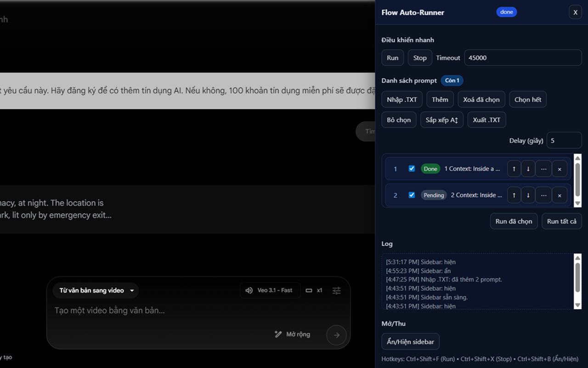The image size is (588, 368).
Task: Move prompt 2 up with arrow icon
Action: pos(514,195)
